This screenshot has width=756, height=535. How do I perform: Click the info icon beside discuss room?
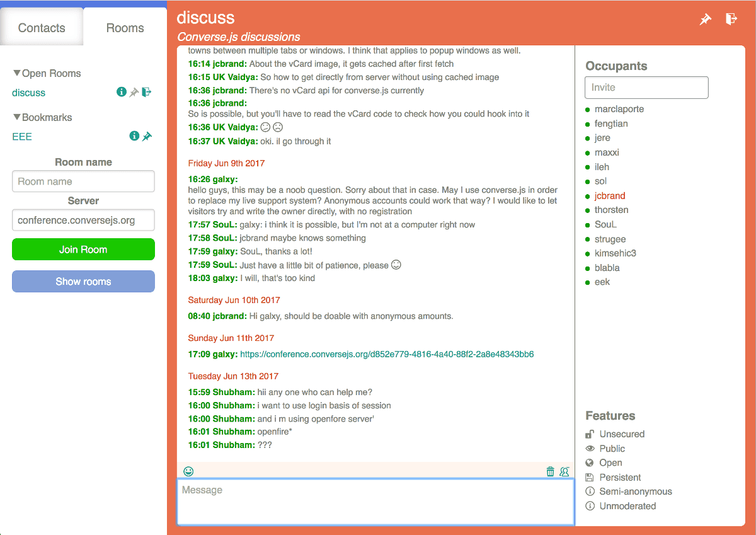122,92
